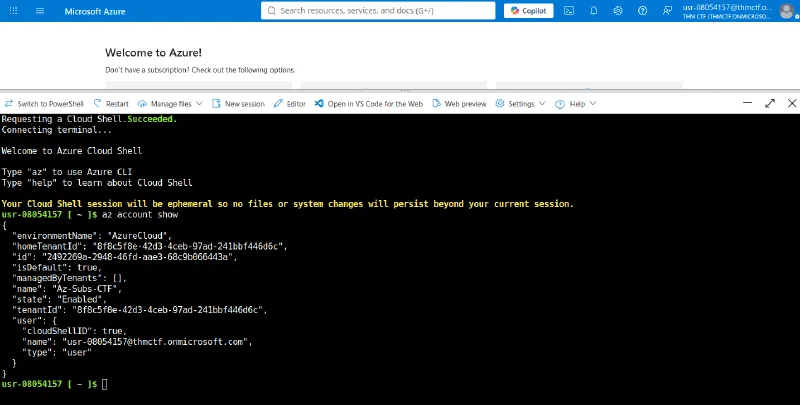Image resolution: width=800 pixels, height=405 pixels.
Task: Click the terminal cursor at the last prompt
Action: 105,384
